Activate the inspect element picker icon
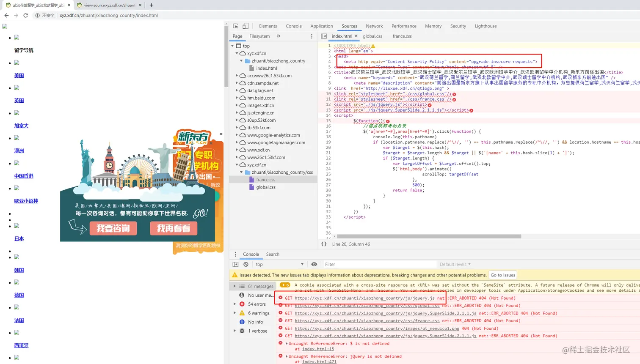 point(235,26)
